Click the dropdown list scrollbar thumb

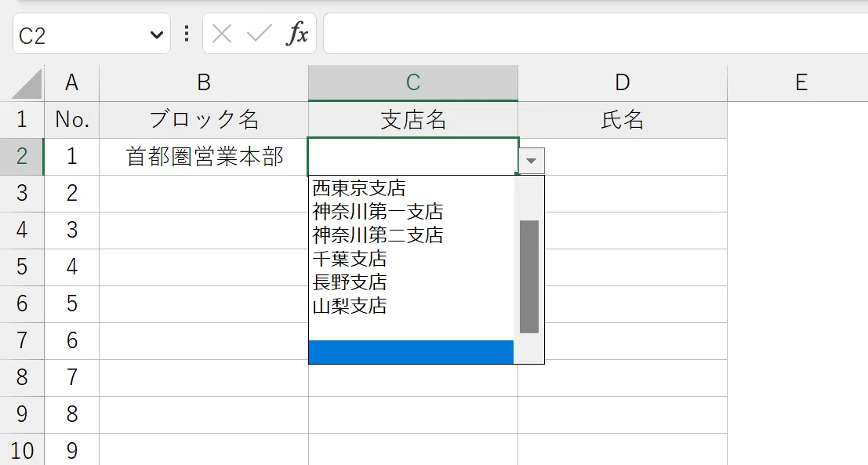click(x=529, y=277)
